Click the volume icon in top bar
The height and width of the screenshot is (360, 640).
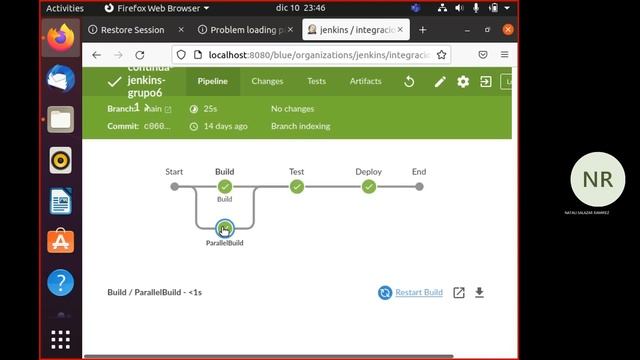coord(459,8)
